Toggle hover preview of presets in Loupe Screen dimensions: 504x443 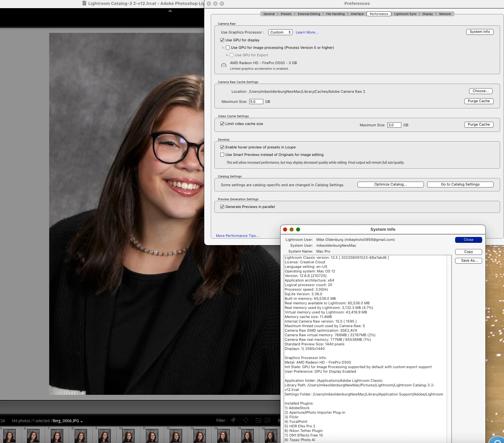222,147
